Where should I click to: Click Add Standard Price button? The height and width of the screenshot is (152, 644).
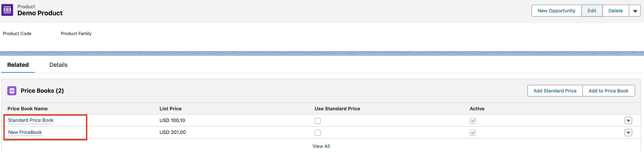tap(555, 91)
